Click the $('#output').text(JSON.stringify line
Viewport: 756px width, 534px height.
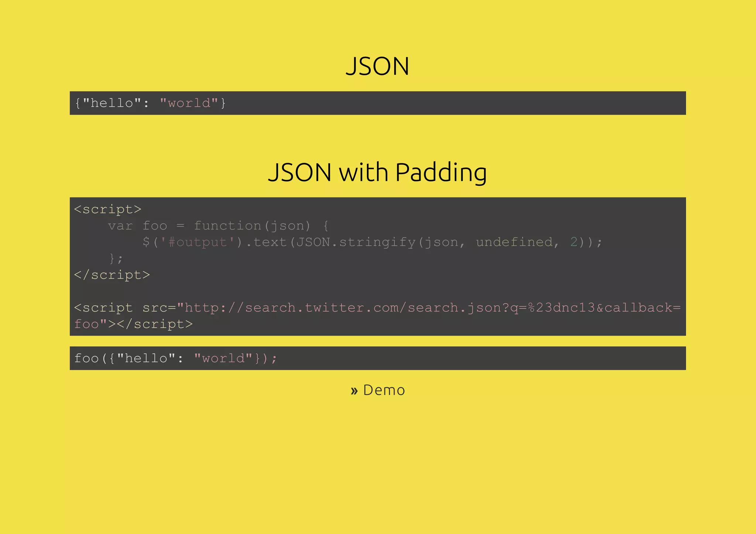point(372,242)
